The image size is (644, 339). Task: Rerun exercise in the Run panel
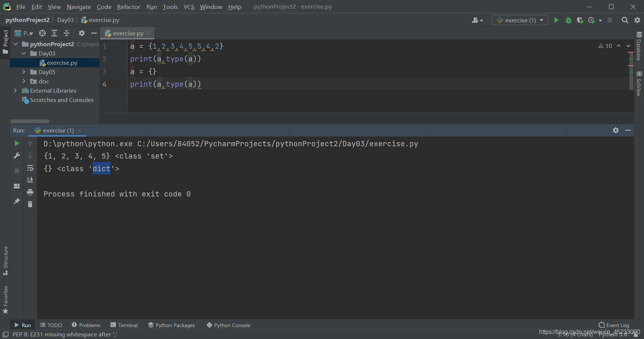tap(17, 143)
